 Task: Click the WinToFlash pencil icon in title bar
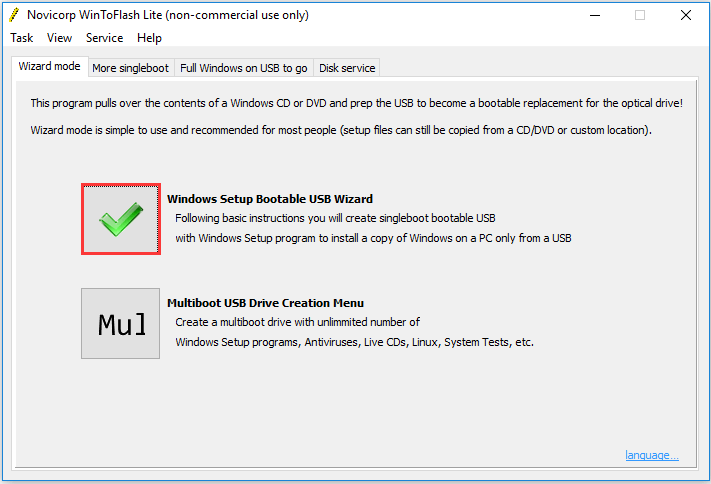point(14,15)
